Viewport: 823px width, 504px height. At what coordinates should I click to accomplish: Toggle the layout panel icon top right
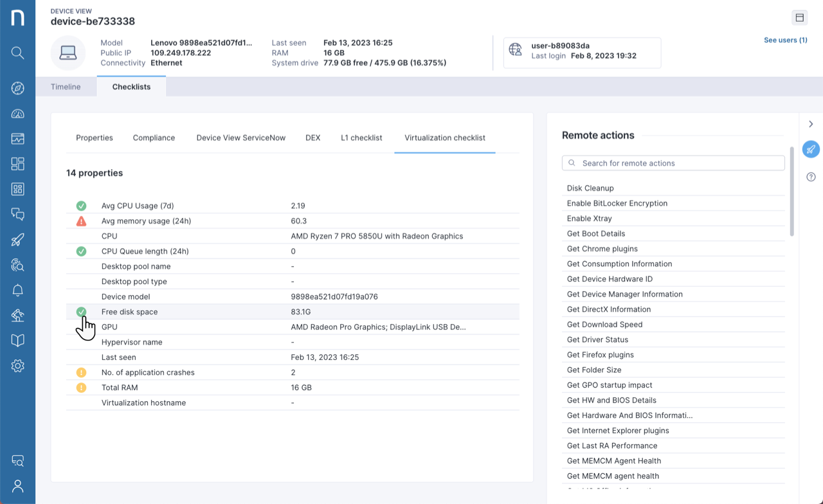pos(799,17)
